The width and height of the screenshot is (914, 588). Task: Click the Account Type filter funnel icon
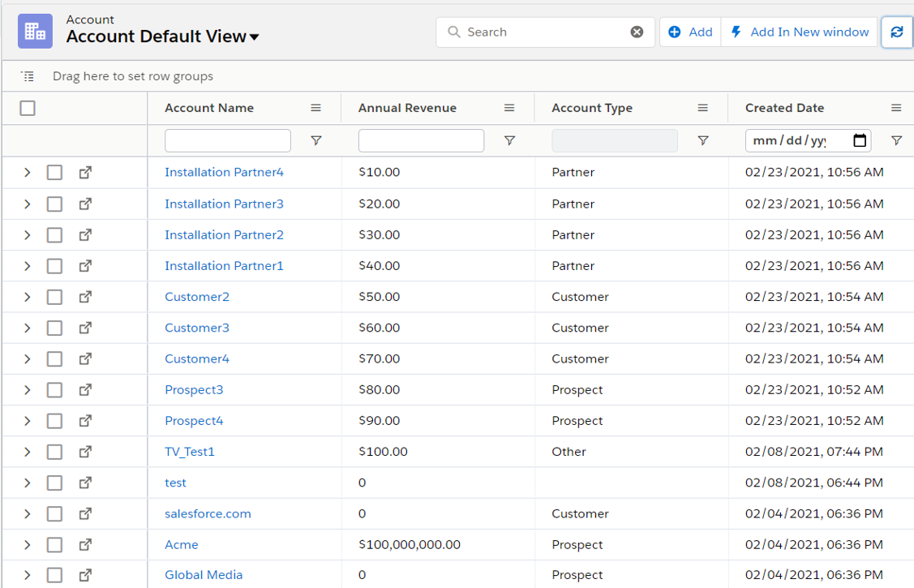point(703,140)
